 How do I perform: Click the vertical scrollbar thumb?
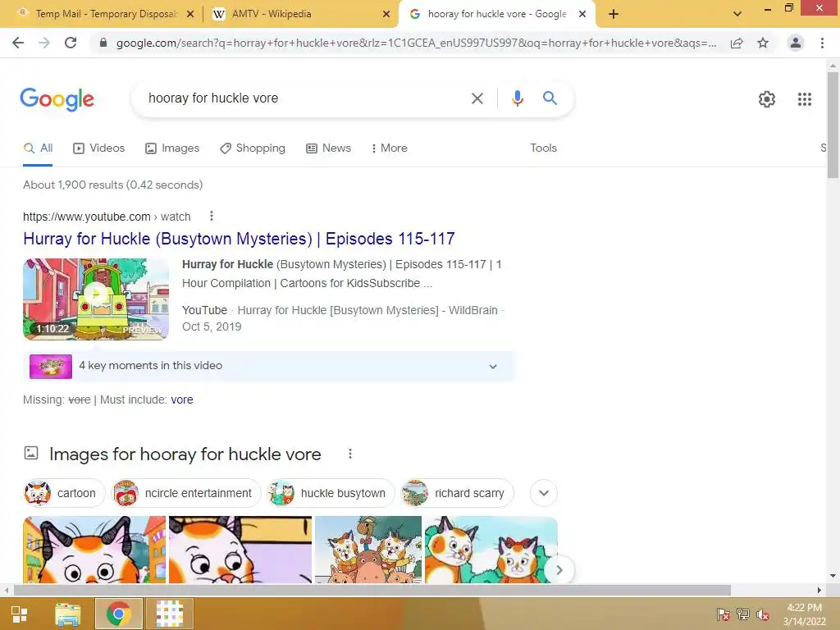(833, 125)
